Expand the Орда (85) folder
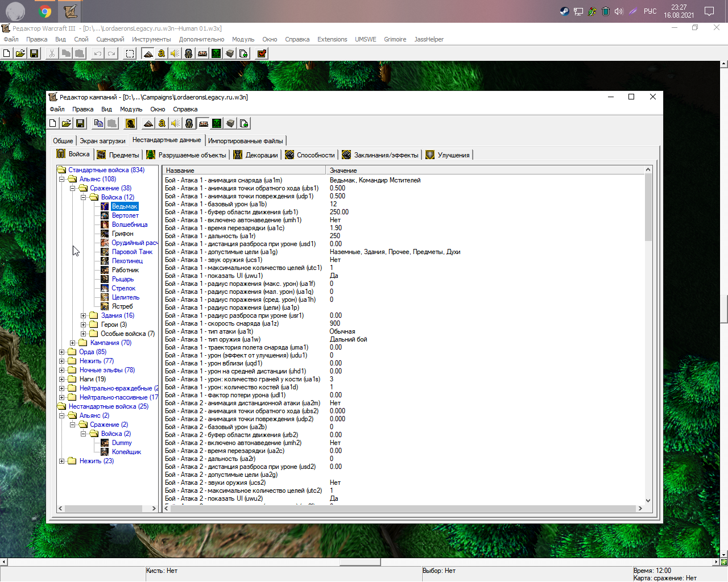Viewport: 728px width, 582px height. (61, 352)
